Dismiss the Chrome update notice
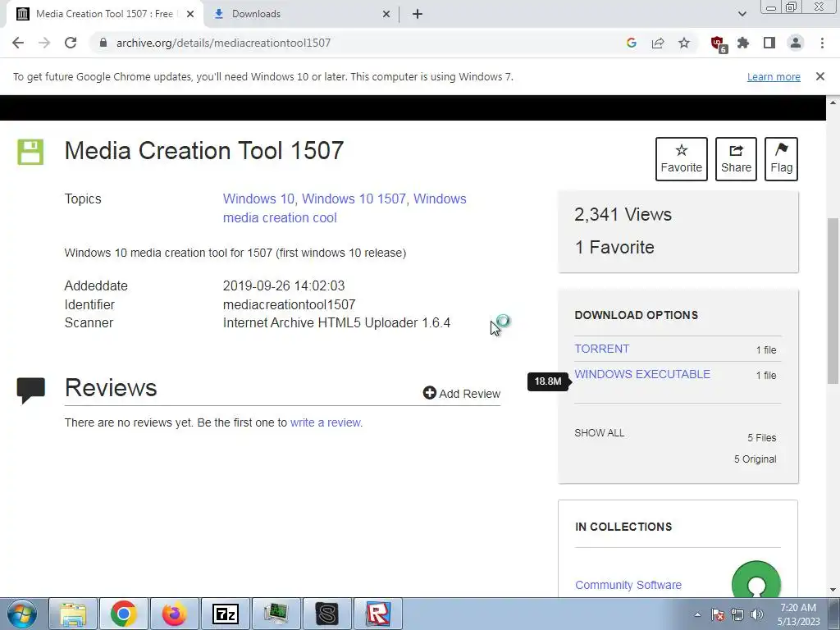Viewport: 840px width, 630px height. tap(820, 76)
